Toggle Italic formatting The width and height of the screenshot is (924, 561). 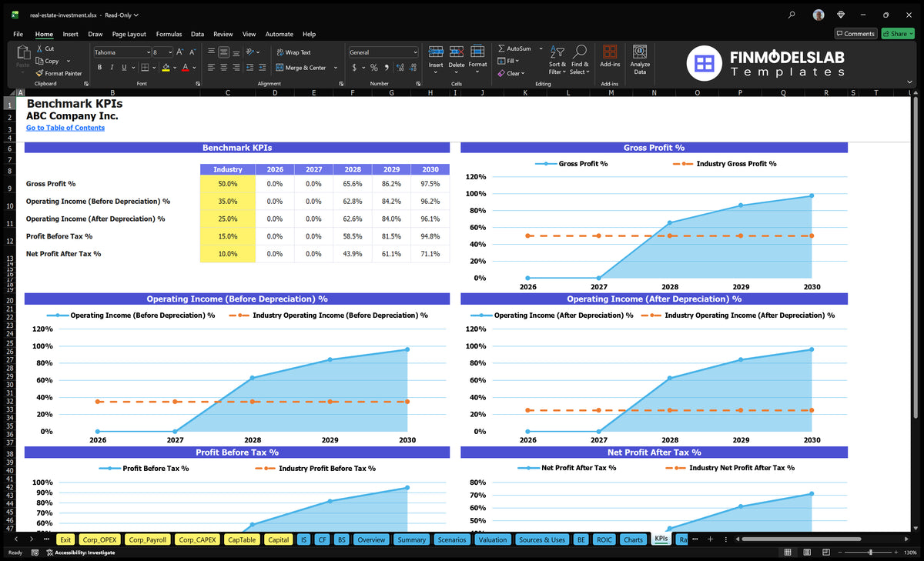click(x=111, y=68)
